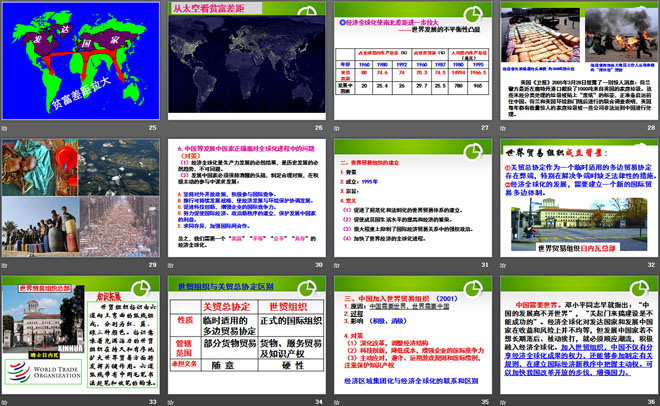The image size is (660, 406).
Task: Select slide 33 with World Trade Organization logo
Action: (81, 335)
